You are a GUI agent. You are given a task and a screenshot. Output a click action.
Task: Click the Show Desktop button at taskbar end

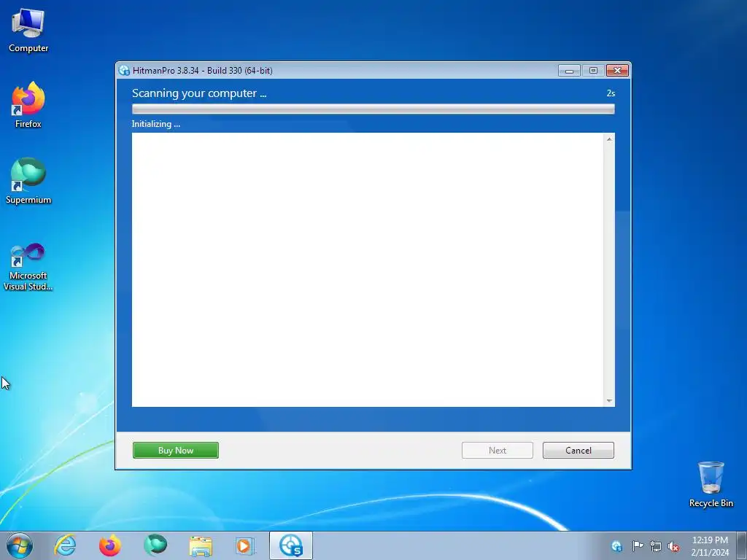coord(741,545)
